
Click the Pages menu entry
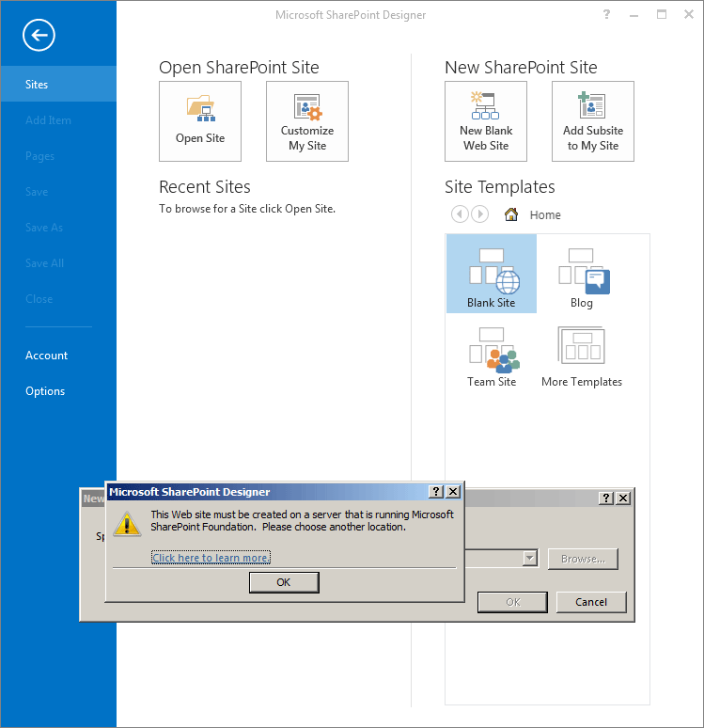point(39,156)
